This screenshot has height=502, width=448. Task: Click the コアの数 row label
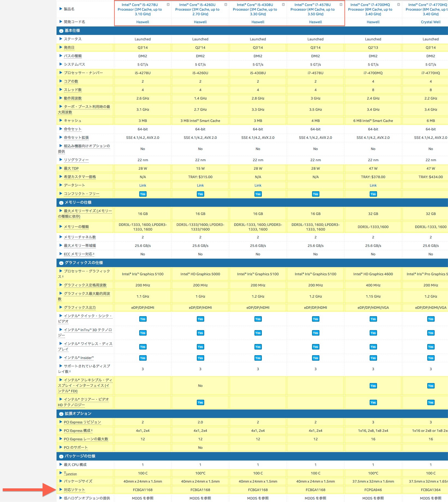pos(71,81)
